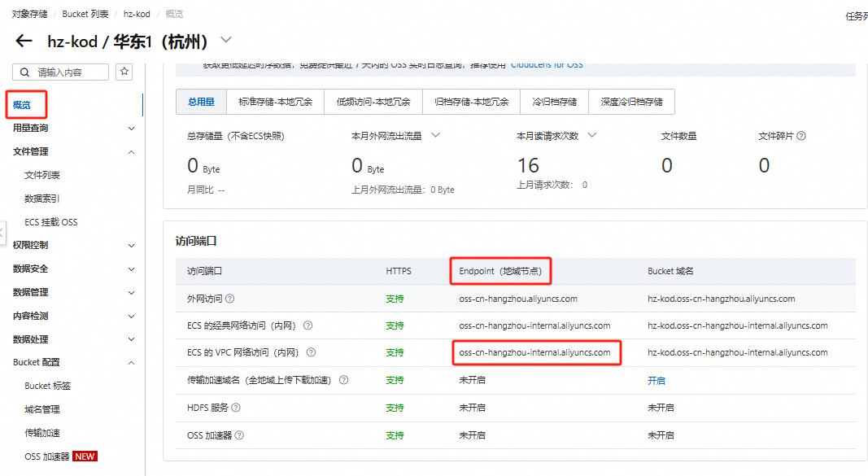
Task: Click Bucket 列表 breadcrumb
Action: (85, 14)
